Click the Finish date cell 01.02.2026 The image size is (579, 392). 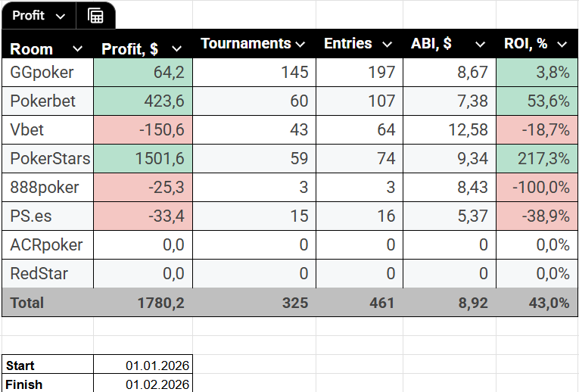143,384
